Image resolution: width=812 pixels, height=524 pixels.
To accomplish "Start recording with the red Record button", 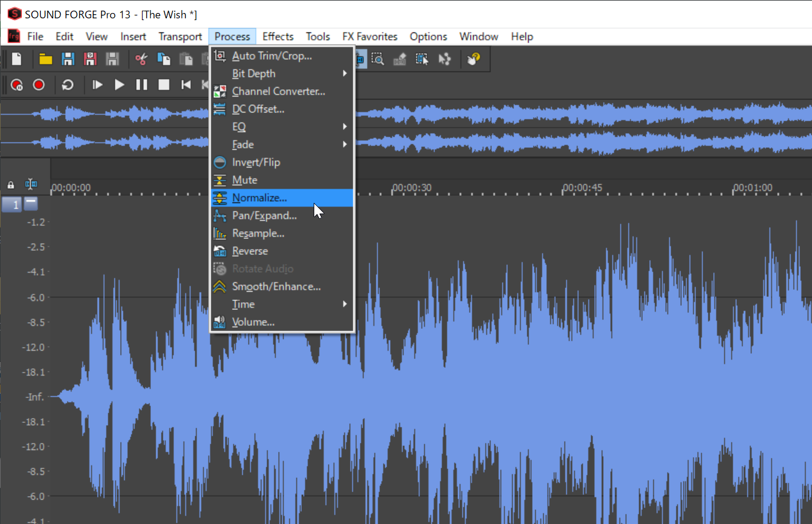I will coord(38,85).
